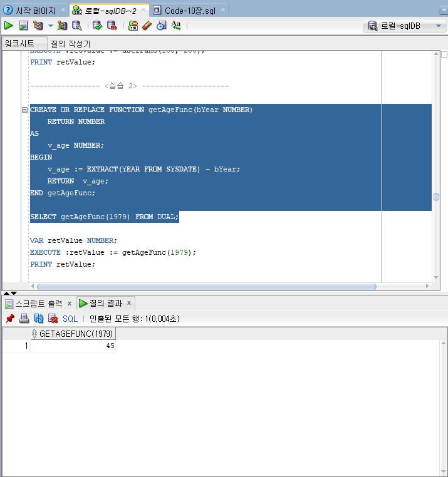Select the 질의 결과 tab
This screenshot has height=477, width=448.
tap(106, 303)
